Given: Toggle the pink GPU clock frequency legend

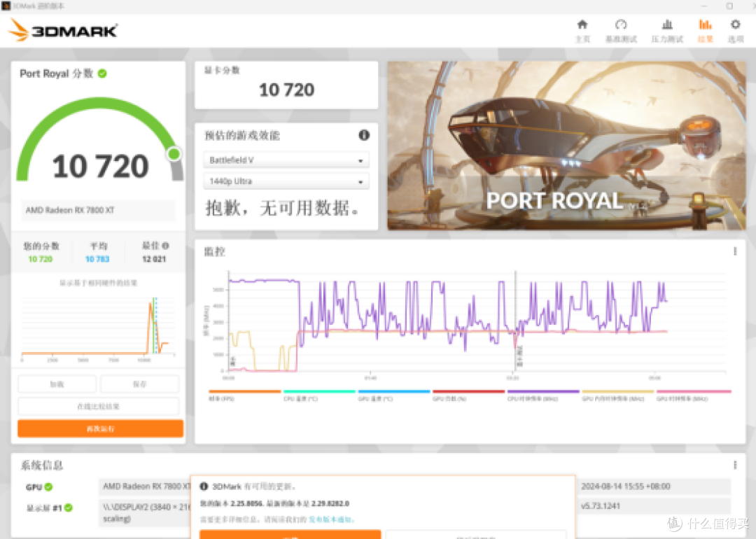Looking at the screenshot, I should [694, 395].
